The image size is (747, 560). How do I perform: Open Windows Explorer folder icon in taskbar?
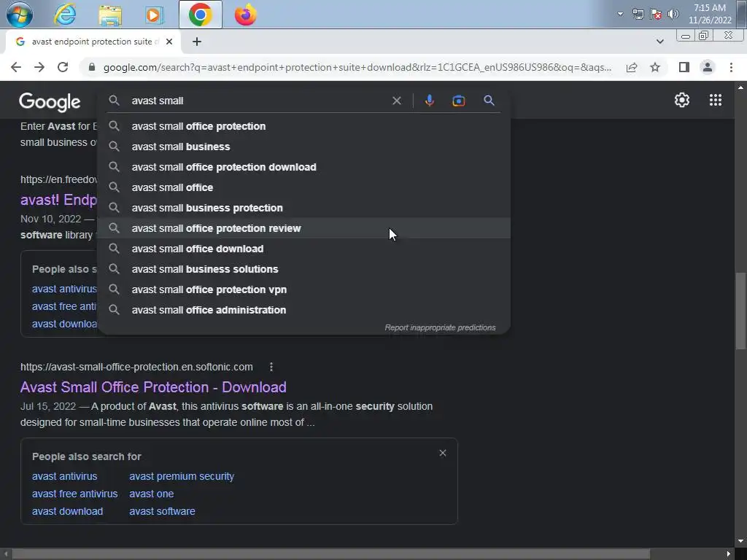tap(110, 15)
